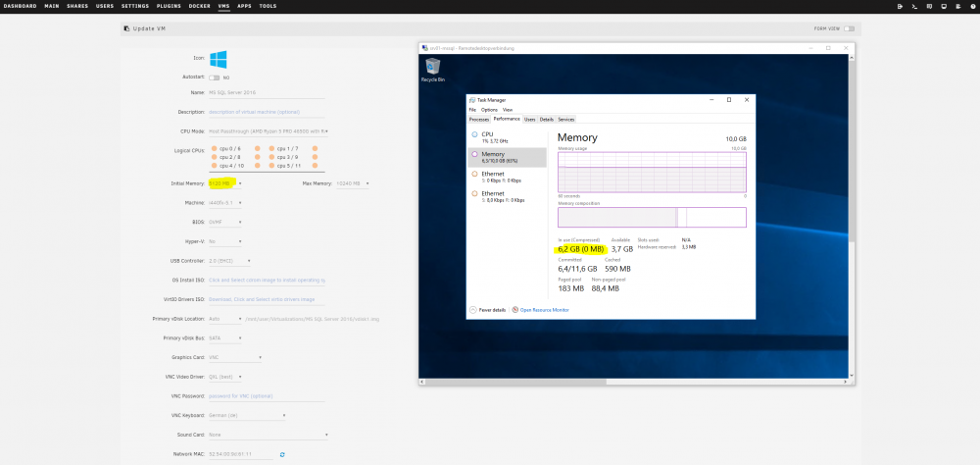The image size is (980, 465).
Task: Click Open Resource Monitor icon link
Action: [540, 310]
